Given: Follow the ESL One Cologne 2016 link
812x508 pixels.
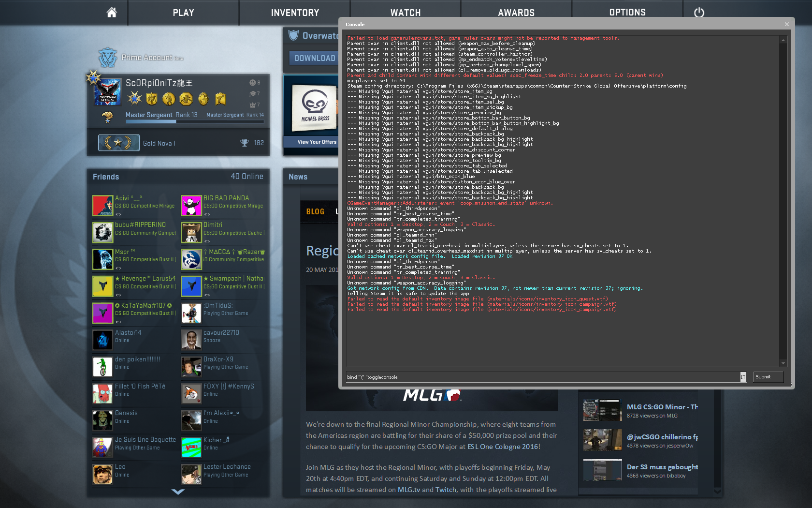Looking at the screenshot, I should coord(504,447).
